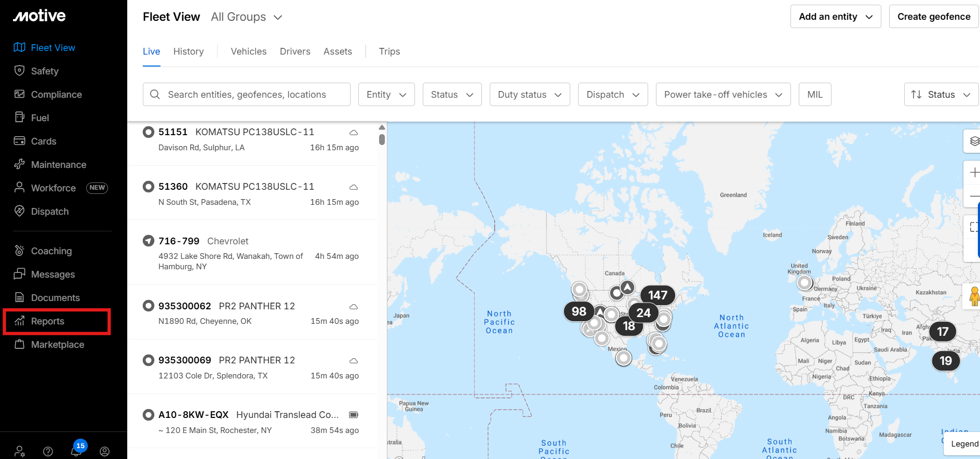The width and height of the screenshot is (980, 459).
Task: Open the notifications bell icon
Action: click(76, 451)
